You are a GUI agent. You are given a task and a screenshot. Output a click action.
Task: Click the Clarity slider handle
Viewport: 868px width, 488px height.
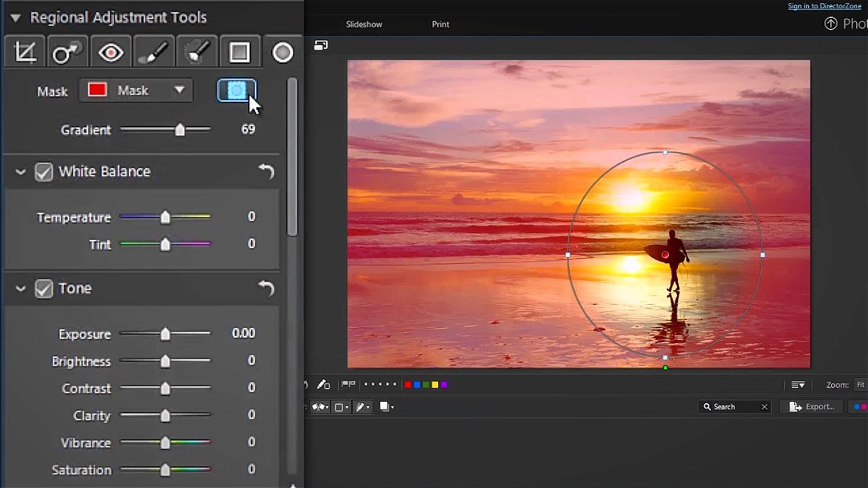click(165, 415)
